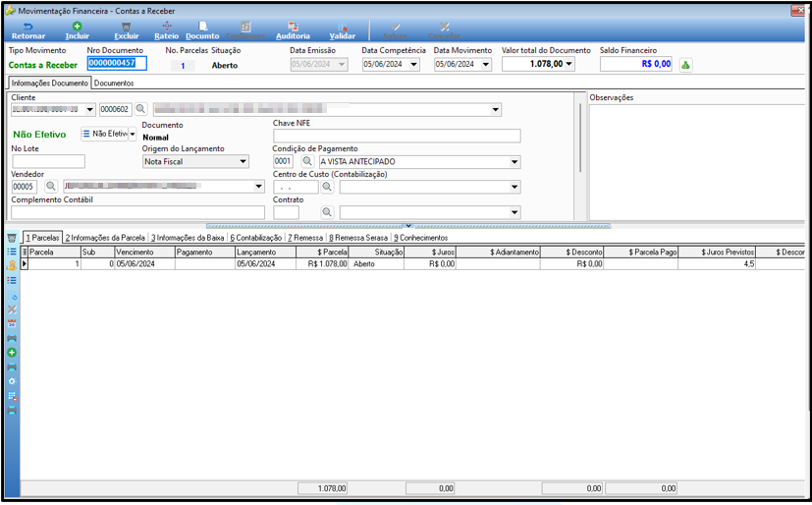Click the red-and-blue list icon in sidebar

[x=12, y=280]
